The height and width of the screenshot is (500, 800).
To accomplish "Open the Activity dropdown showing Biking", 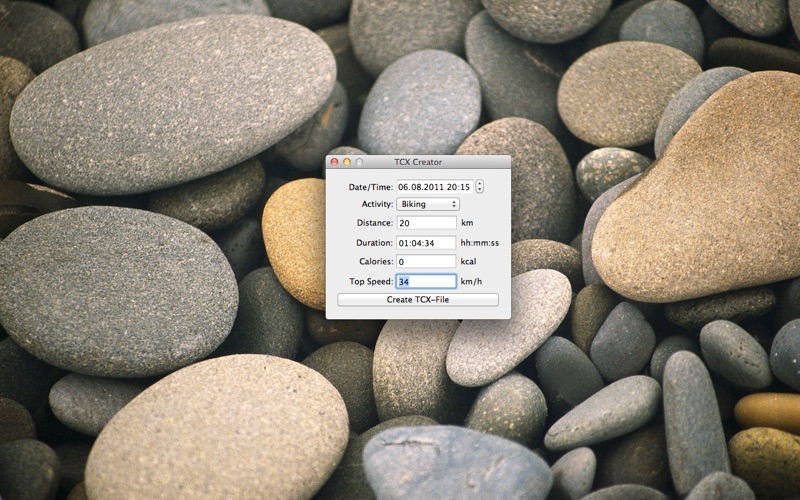I will pyautogui.click(x=428, y=204).
